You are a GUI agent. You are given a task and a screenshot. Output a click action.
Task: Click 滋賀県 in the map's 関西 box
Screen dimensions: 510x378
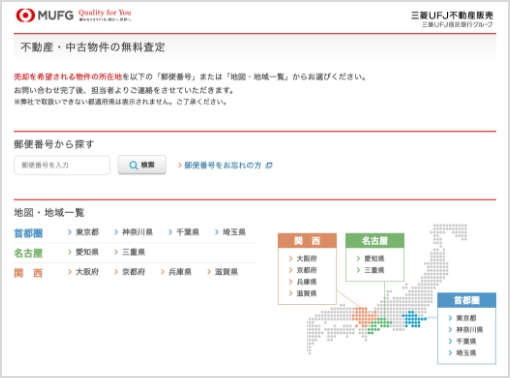pos(307,293)
